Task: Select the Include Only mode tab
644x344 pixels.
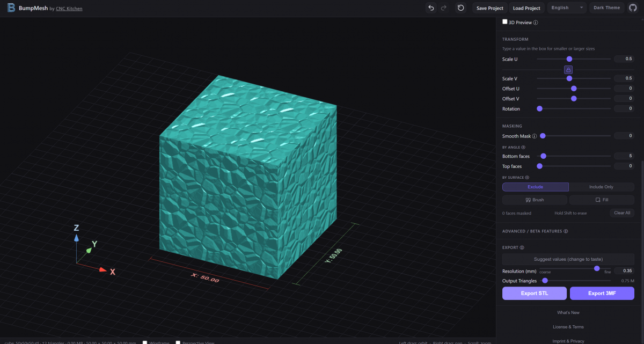Action: 602,187
